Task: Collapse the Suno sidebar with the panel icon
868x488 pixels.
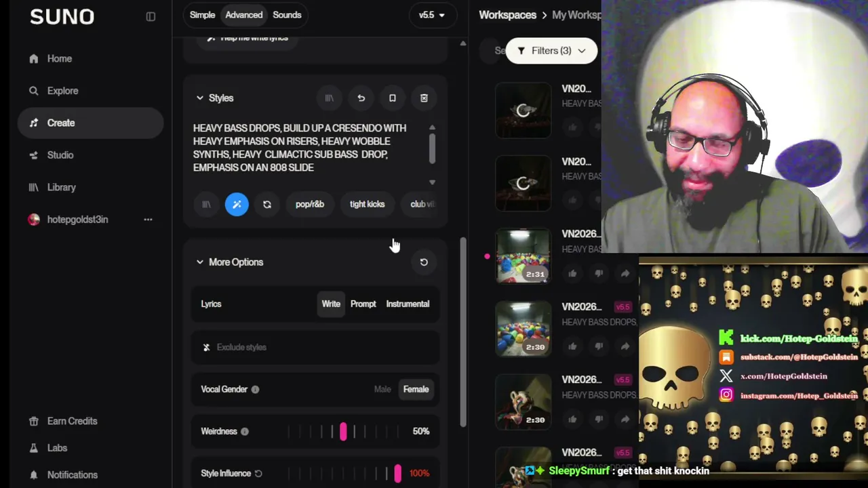Action: point(151,17)
